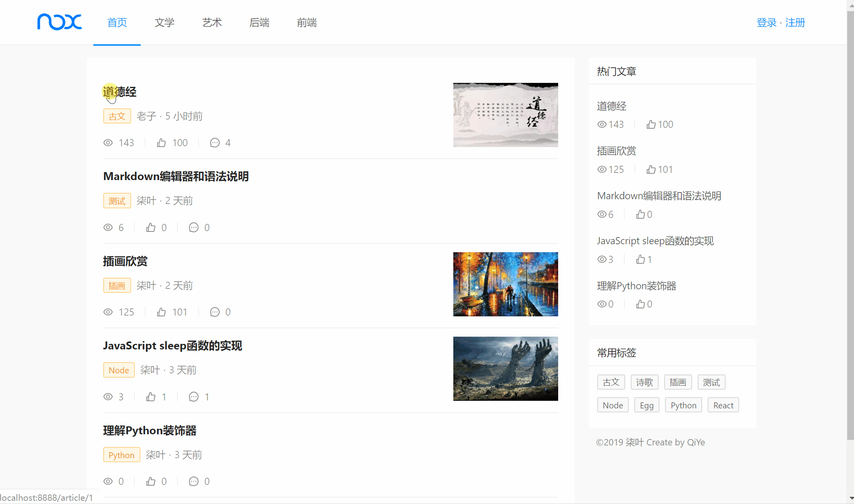Click the nox logo
This screenshot has width=854, height=504.
[x=59, y=22]
